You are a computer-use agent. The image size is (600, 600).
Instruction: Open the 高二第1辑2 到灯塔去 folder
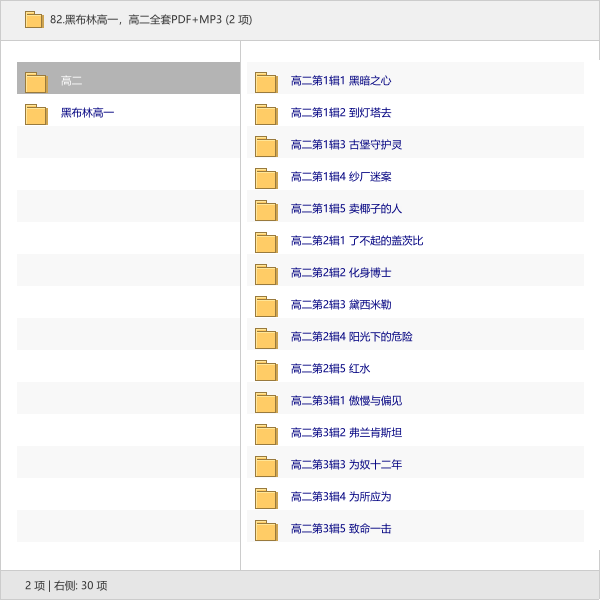[340, 113]
